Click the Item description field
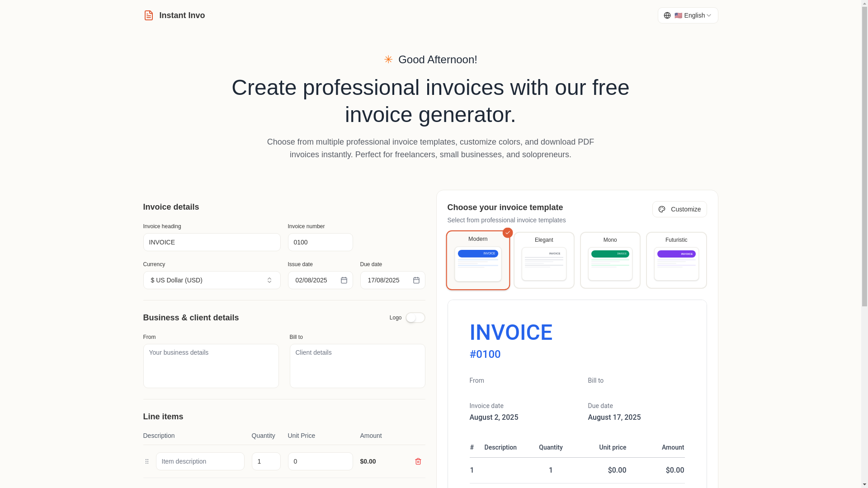The height and width of the screenshot is (488, 868). 200,461
